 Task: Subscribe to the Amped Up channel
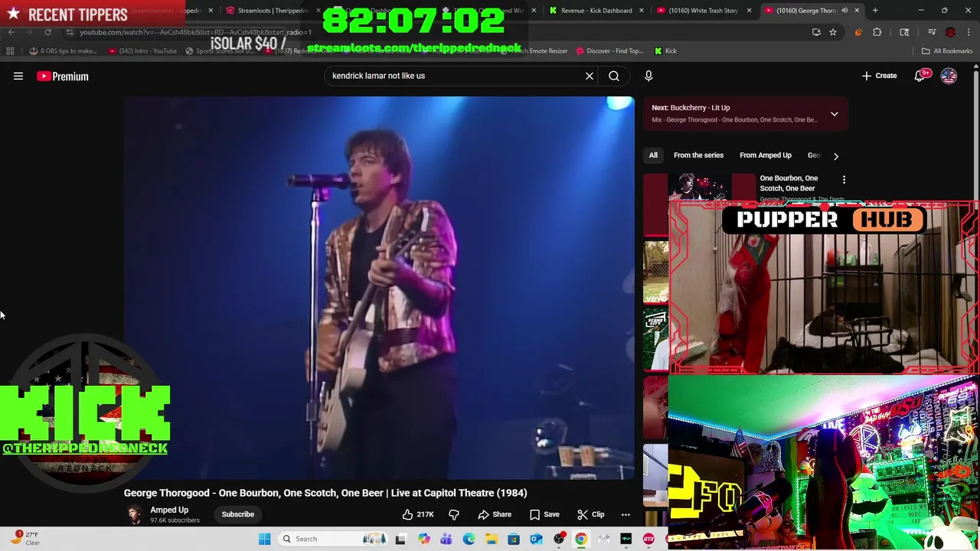237,514
